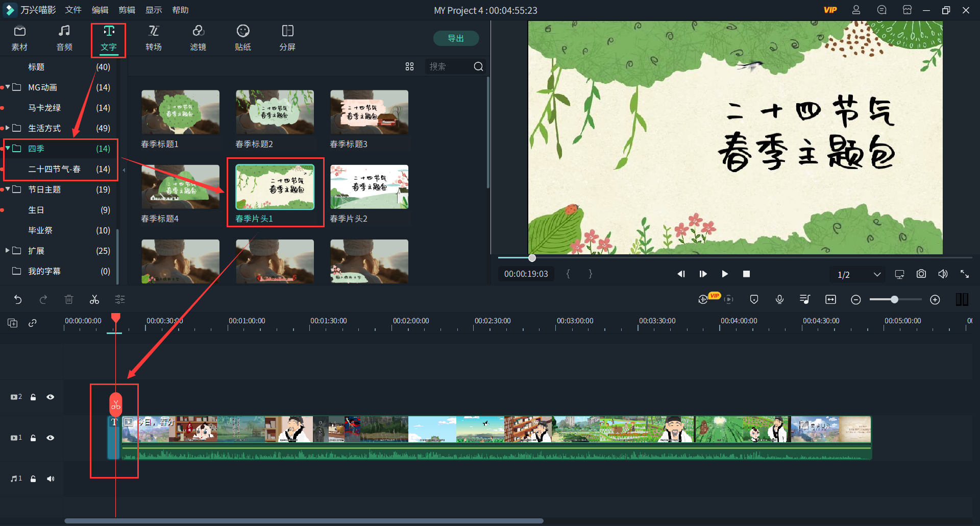The height and width of the screenshot is (526, 980).
Task: Click the voiceover microphone icon
Action: (x=779, y=300)
